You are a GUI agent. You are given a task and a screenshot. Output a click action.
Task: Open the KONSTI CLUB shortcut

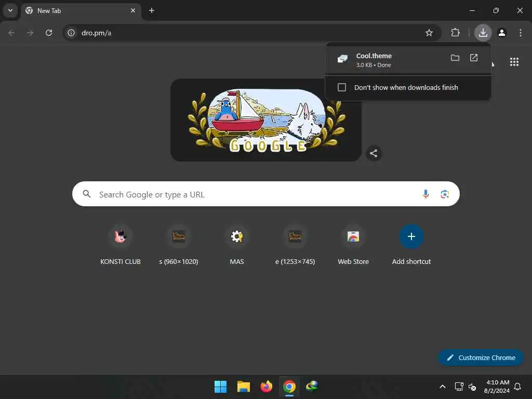tap(121, 246)
